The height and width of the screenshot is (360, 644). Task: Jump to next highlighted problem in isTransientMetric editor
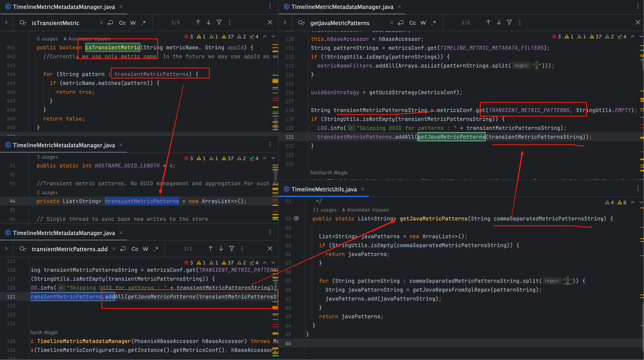pos(273,37)
